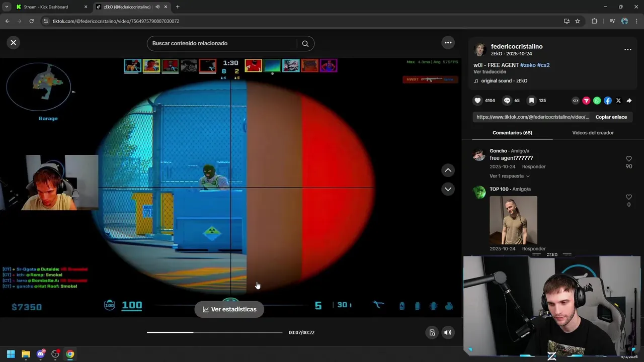Toggle the auto-scroll icon beside volume
Viewport: 644px width, 362px height.
(432, 332)
